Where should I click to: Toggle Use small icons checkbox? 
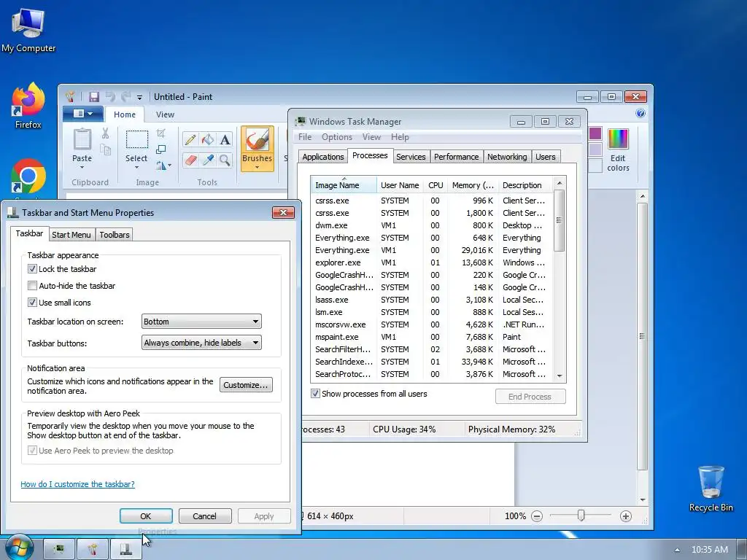click(32, 303)
